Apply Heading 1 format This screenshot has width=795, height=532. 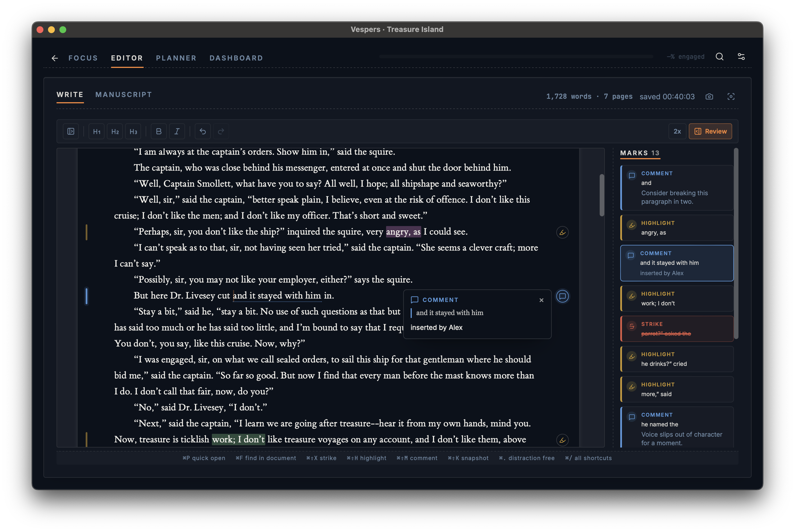(97, 131)
